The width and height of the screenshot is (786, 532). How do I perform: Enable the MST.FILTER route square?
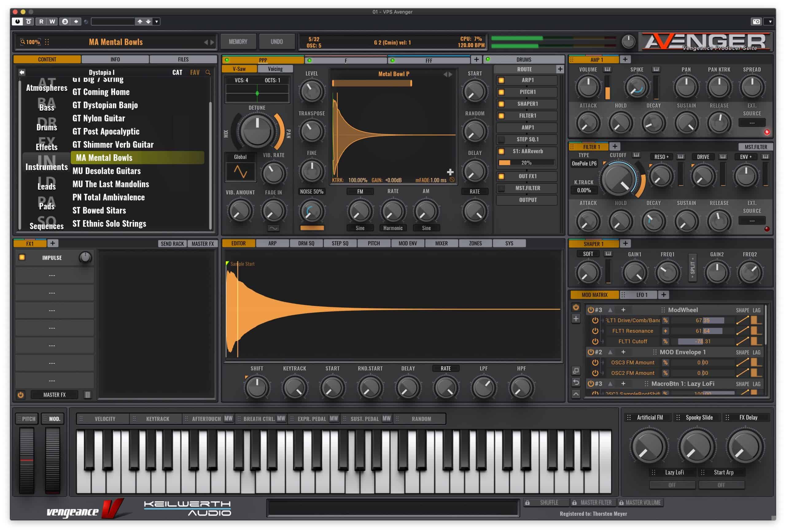point(501,188)
